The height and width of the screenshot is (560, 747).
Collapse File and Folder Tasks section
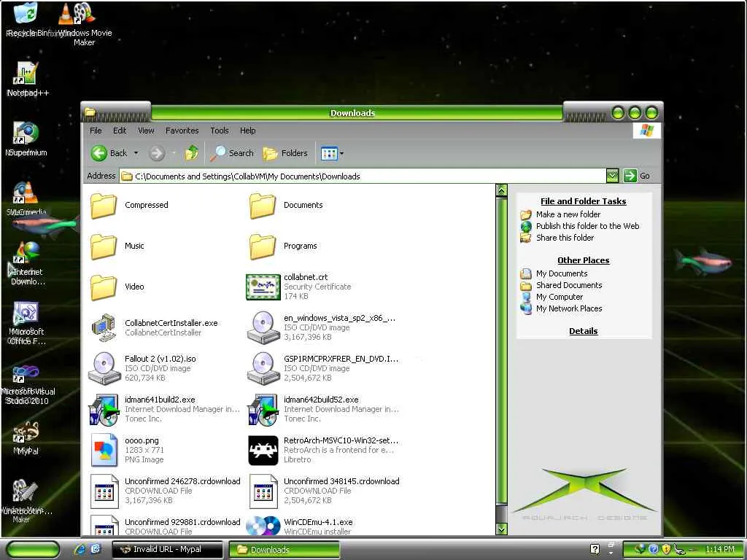coord(583,201)
